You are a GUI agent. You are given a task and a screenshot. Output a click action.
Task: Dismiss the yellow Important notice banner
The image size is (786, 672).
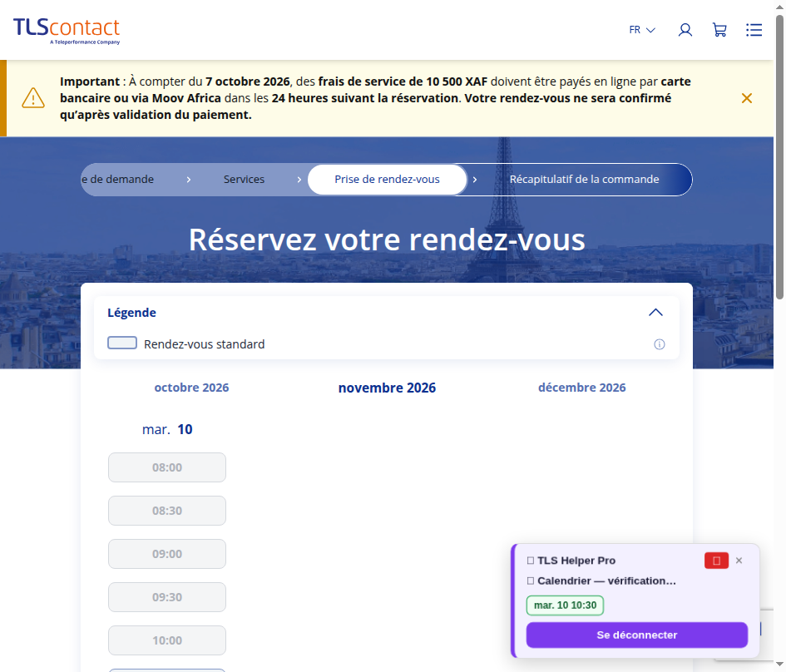[x=747, y=98]
